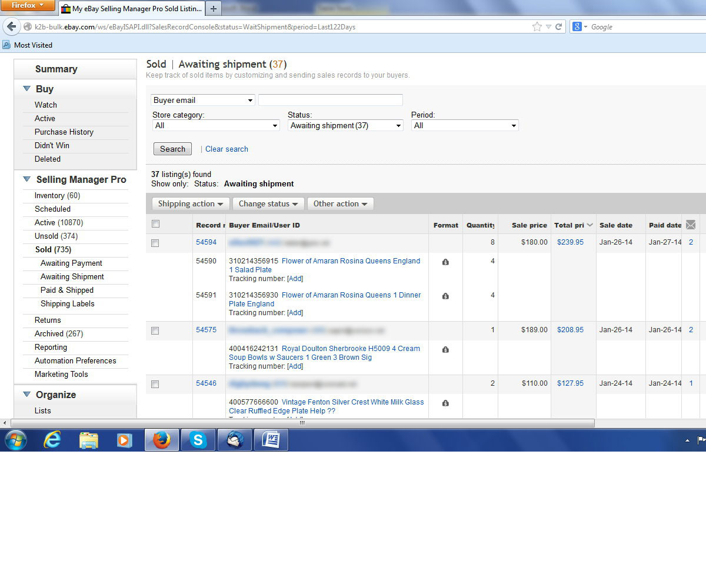Image resolution: width=706 pixels, height=588 pixels.
Task: Add tracking number for item 310214356915
Action: (x=295, y=279)
